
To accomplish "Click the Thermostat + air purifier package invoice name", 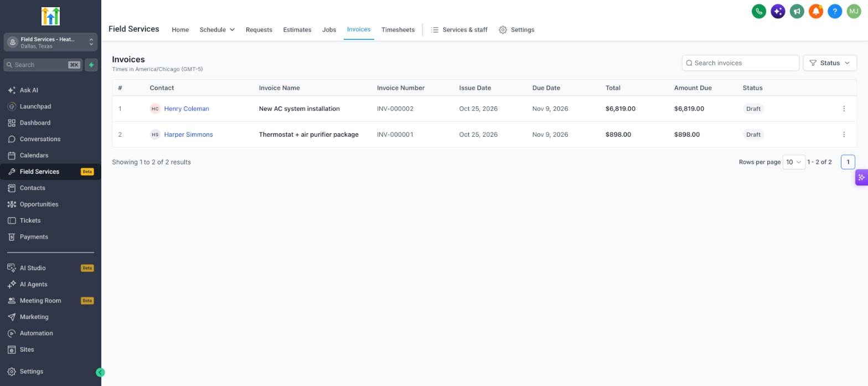I will (309, 135).
